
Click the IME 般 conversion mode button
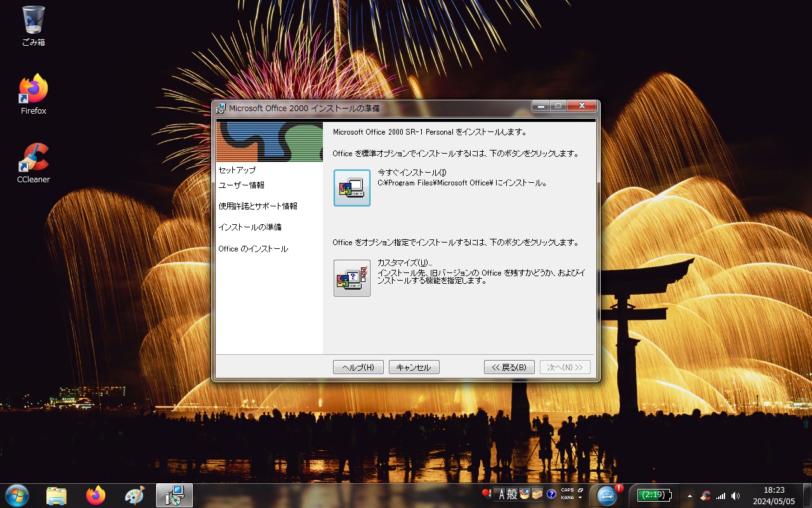point(513,494)
